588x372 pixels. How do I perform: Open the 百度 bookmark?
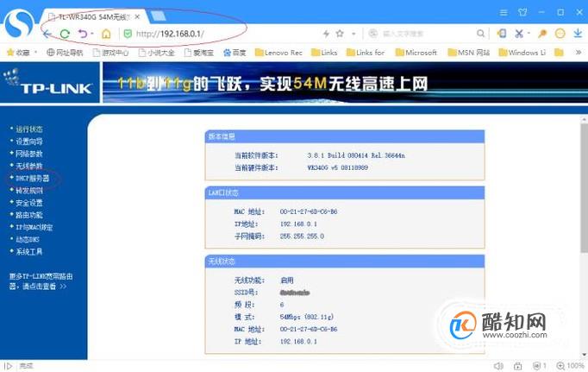click(235, 53)
